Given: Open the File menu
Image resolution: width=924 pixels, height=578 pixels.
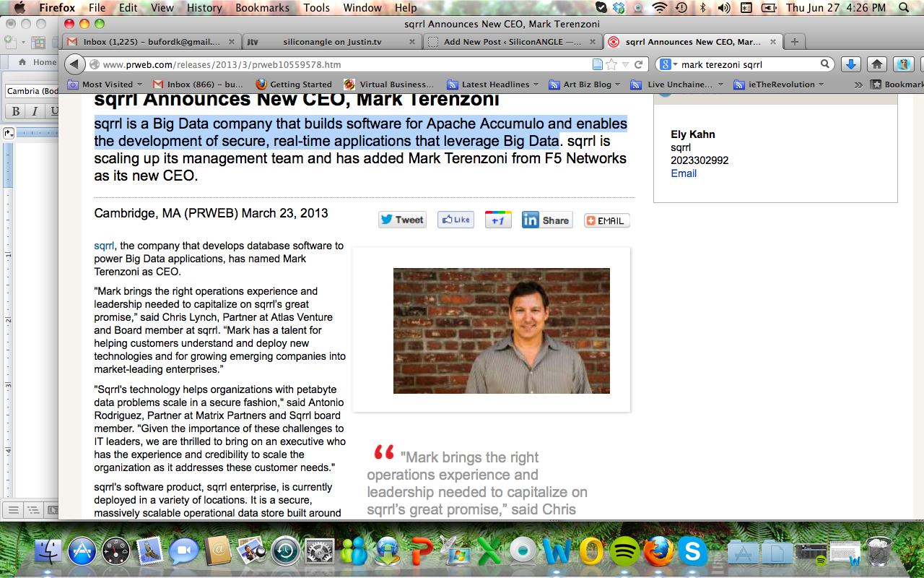Looking at the screenshot, I should click(x=97, y=8).
